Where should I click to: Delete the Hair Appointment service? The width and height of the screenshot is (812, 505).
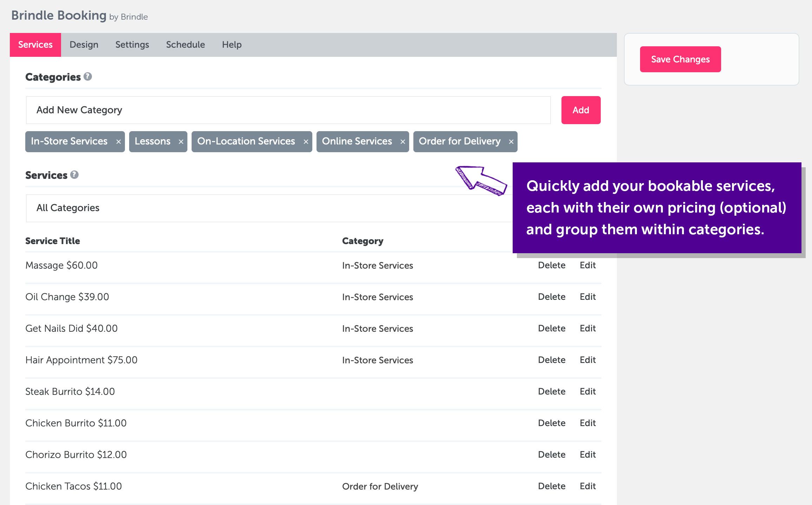[552, 360]
